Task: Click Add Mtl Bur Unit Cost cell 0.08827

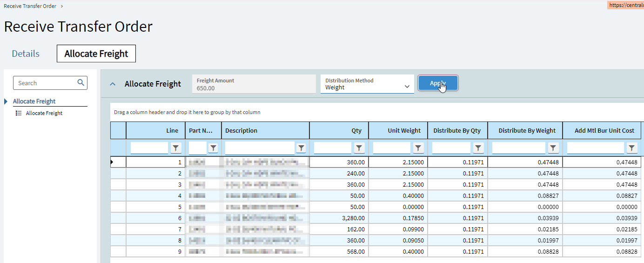Action: pyautogui.click(x=602, y=196)
